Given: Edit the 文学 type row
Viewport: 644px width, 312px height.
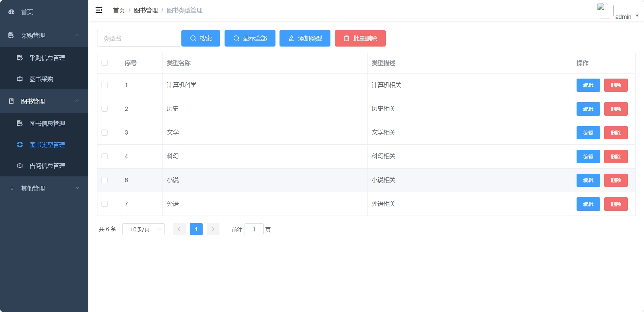Looking at the screenshot, I should (588, 133).
